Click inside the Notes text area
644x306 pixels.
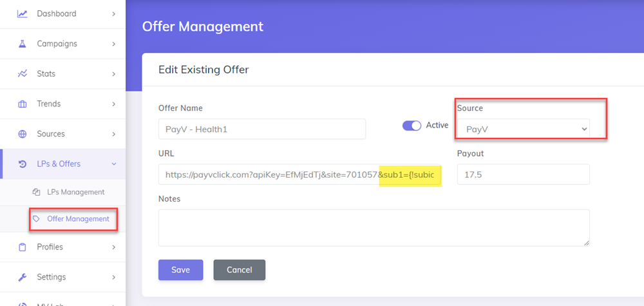pyautogui.click(x=374, y=228)
